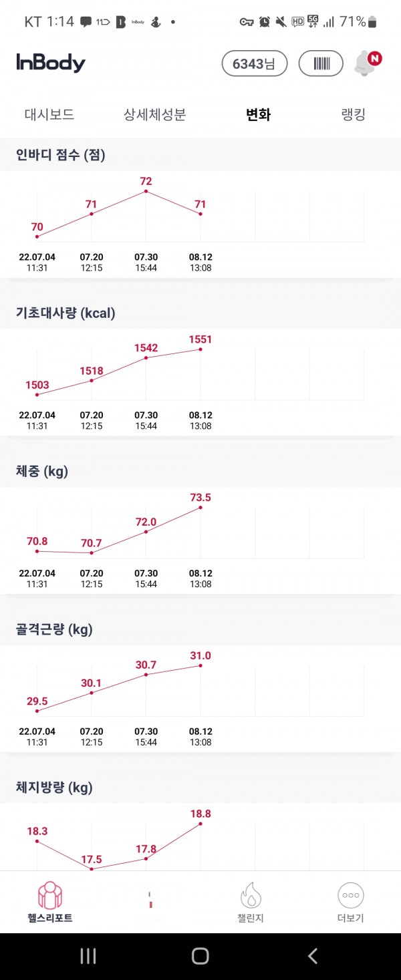
Task: Select 18.8 point on 체지방량 chart
Action: point(200,824)
